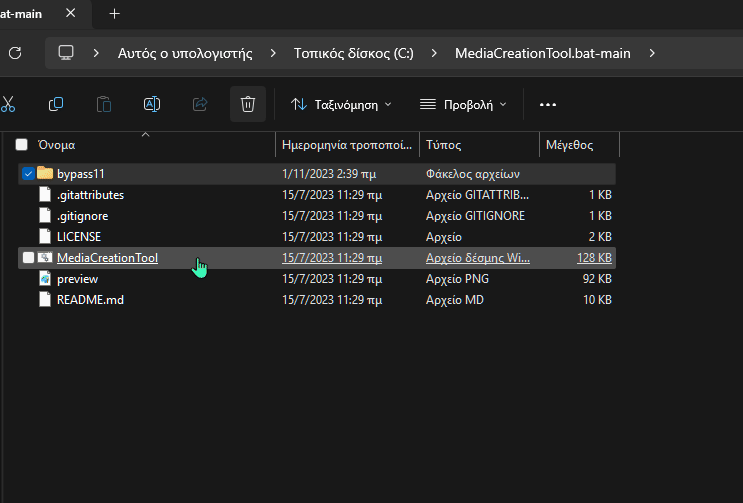Open the Προβολή view dropdown
The image size is (743, 503).
[x=463, y=105]
